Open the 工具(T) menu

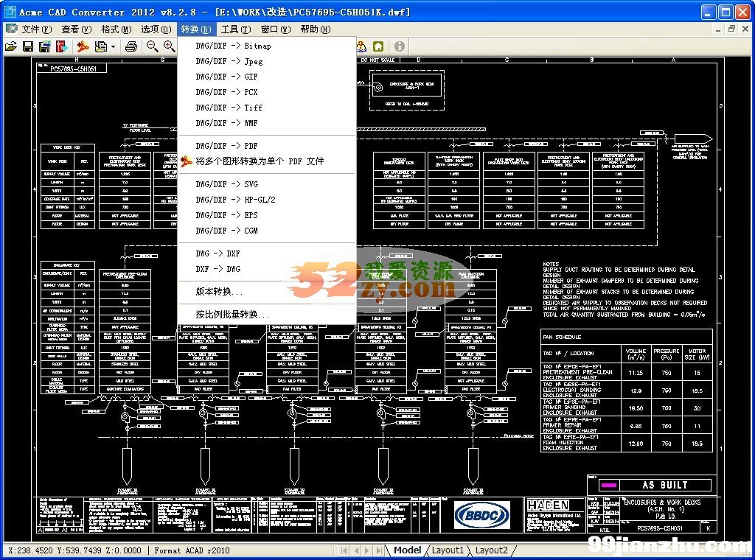tap(236, 29)
